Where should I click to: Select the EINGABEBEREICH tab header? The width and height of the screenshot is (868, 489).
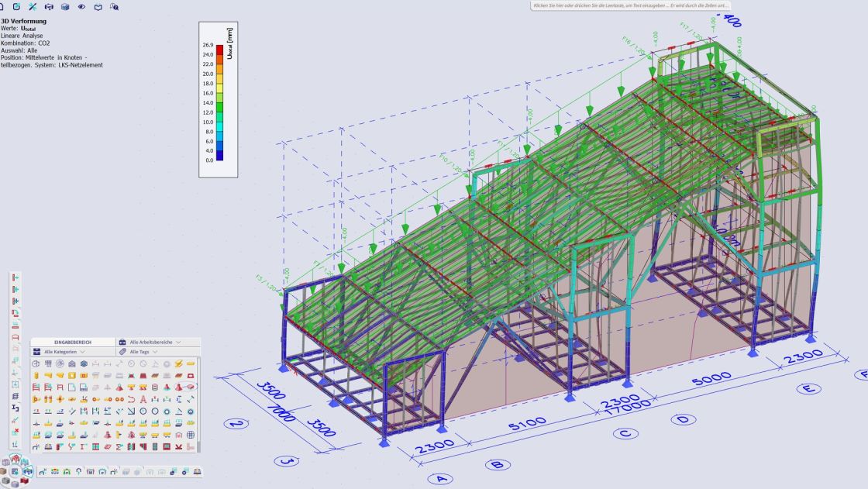(x=73, y=342)
